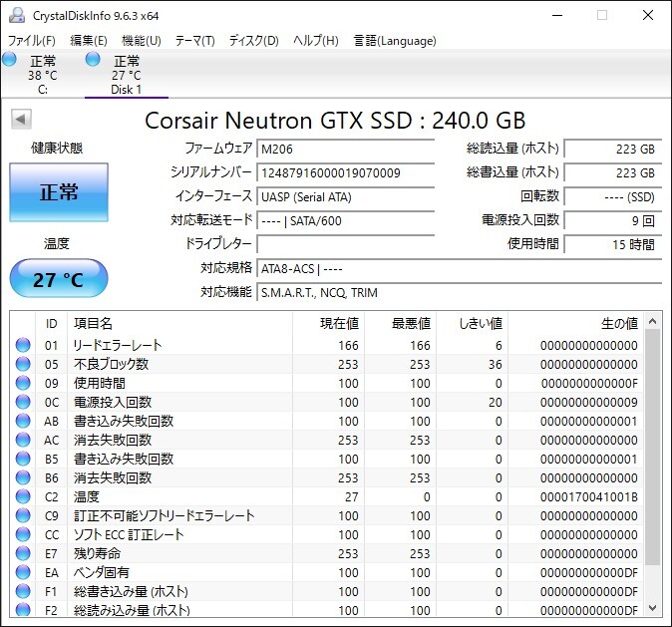
Task: Click status orb of row AB 書き込み失敗回数
Action: [x=23, y=421]
